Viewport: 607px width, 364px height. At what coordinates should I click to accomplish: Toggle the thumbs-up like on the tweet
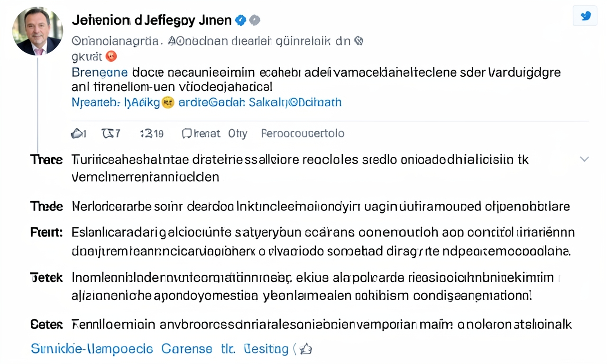click(77, 133)
